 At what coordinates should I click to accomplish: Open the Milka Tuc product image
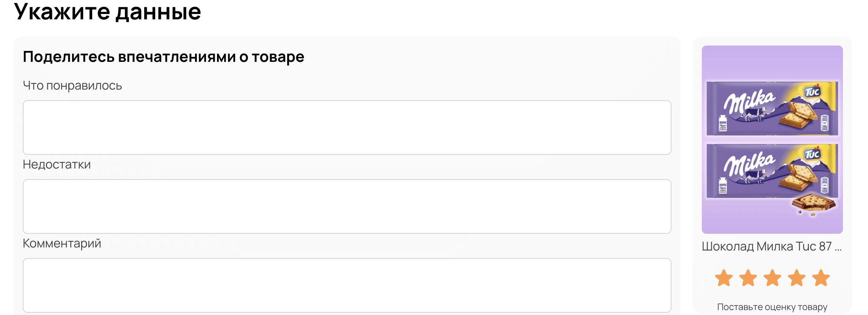772,140
